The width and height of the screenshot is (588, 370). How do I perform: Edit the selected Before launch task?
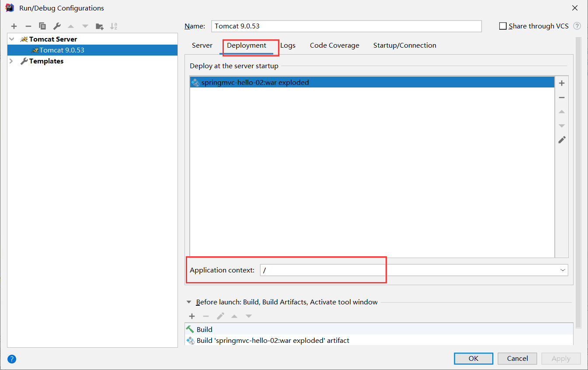[220, 316]
